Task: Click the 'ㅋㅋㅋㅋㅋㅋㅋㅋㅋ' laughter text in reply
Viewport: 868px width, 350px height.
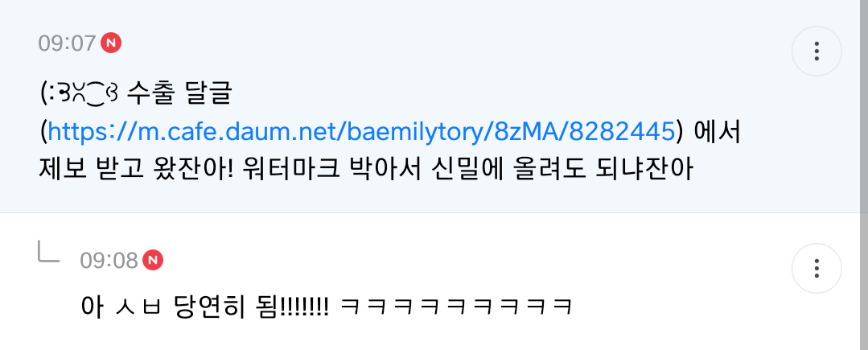Action: point(455,307)
